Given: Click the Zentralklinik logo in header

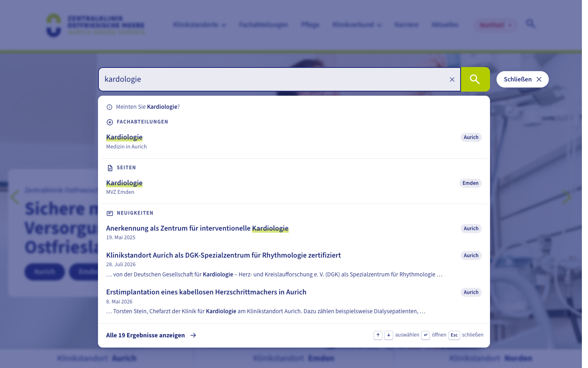Looking at the screenshot, I should (x=96, y=25).
